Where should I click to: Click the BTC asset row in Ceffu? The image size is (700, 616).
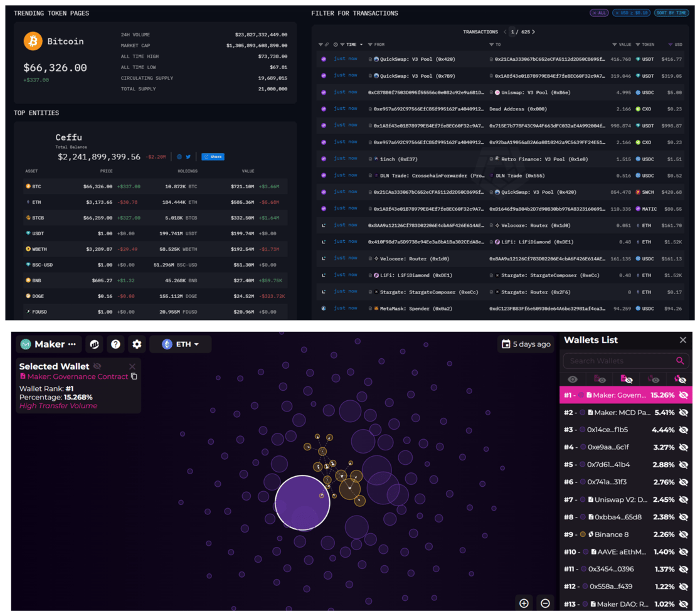(156, 186)
